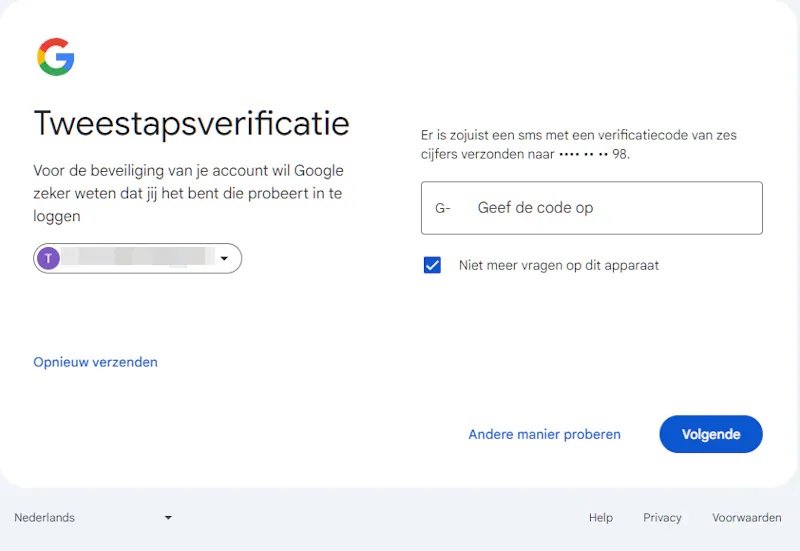Expand the account switcher arrow
The height and width of the screenshot is (551, 800).
[224, 258]
